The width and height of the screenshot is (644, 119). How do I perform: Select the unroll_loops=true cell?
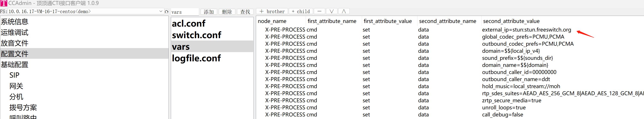[x=504, y=107]
